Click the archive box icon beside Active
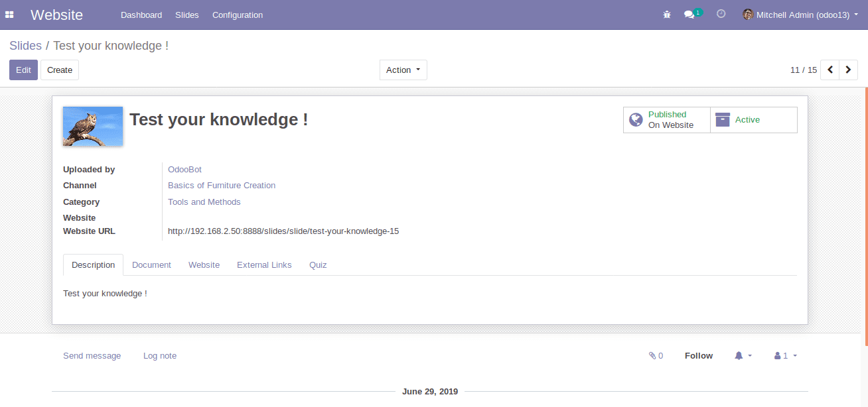 723,120
